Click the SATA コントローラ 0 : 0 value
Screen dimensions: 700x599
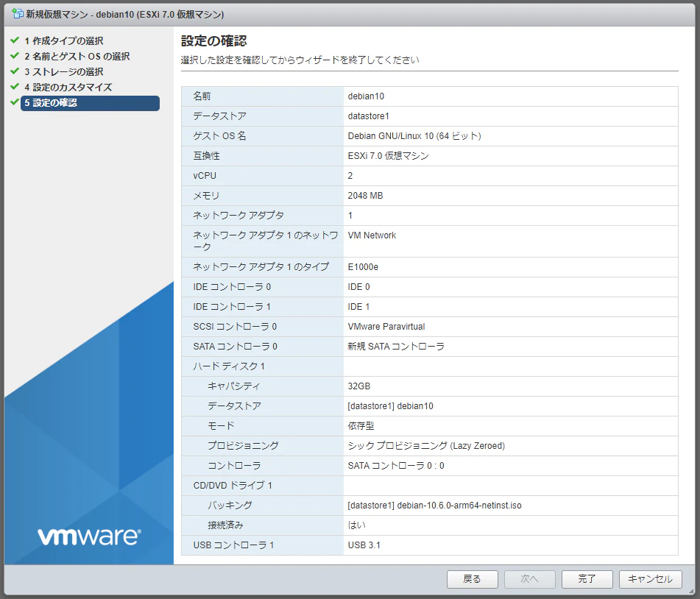(x=396, y=466)
